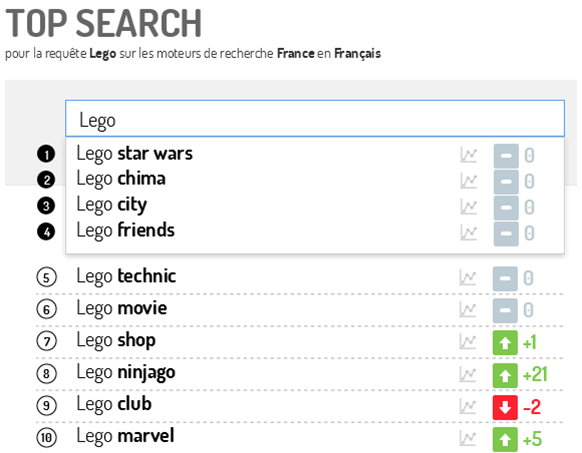Click green up arrow for Lego ninjago
582x453 pixels.
point(505,375)
